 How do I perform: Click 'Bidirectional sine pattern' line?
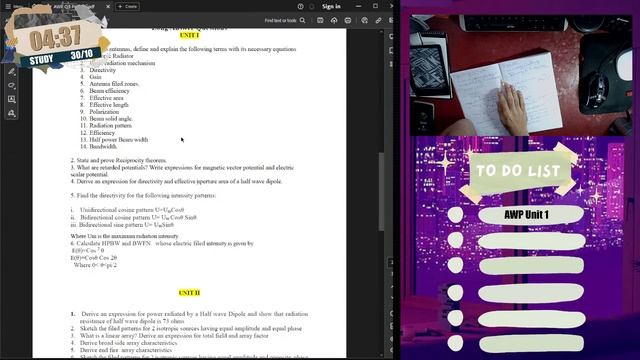point(122,225)
